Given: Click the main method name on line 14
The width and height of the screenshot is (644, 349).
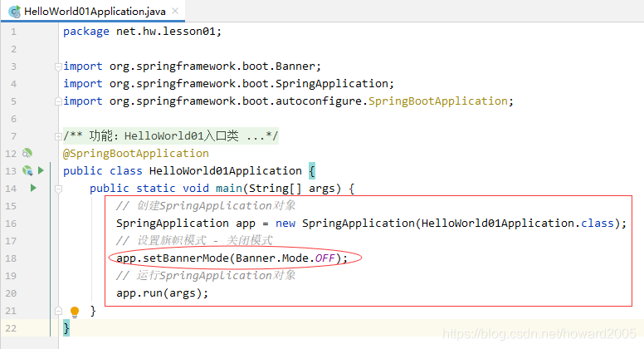Looking at the screenshot, I should (229, 189).
